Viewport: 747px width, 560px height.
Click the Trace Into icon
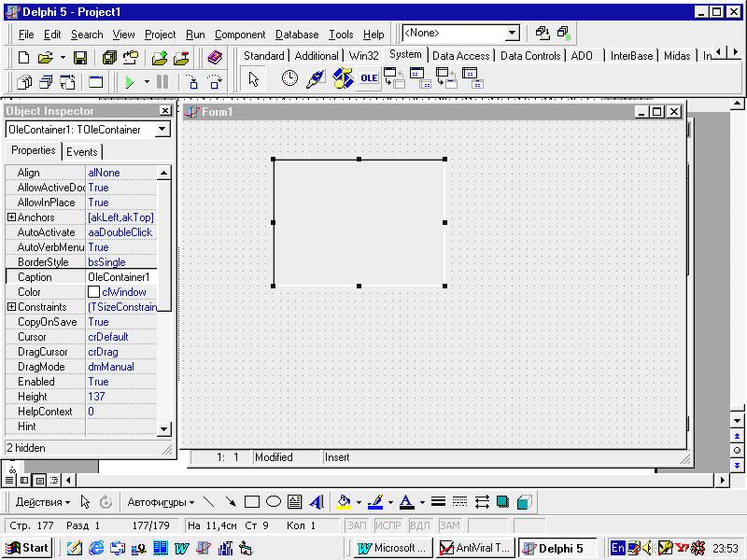point(193,82)
